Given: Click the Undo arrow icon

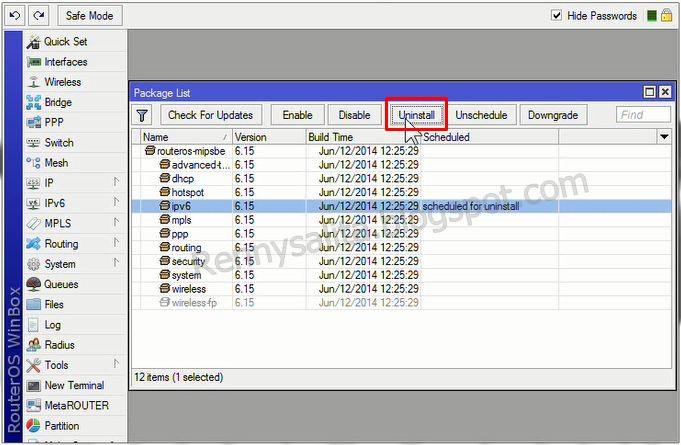Looking at the screenshot, I should (15, 16).
